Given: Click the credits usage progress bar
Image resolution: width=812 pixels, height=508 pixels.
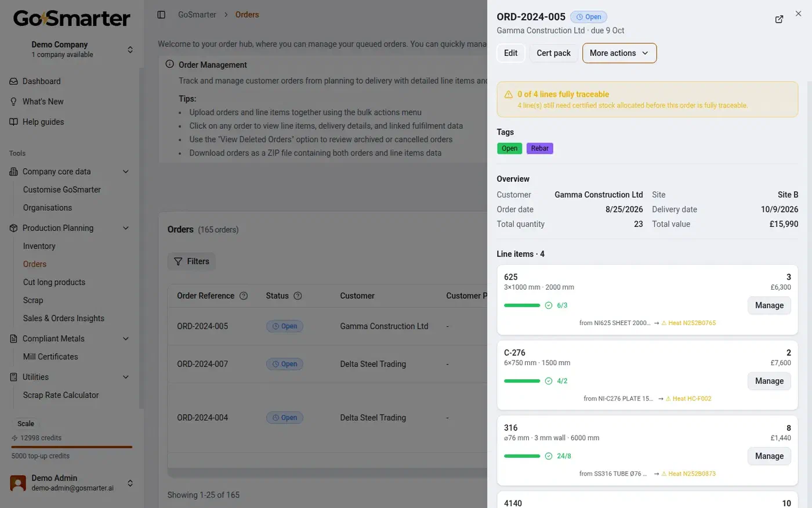Looking at the screenshot, I should [x=72, y=447].
